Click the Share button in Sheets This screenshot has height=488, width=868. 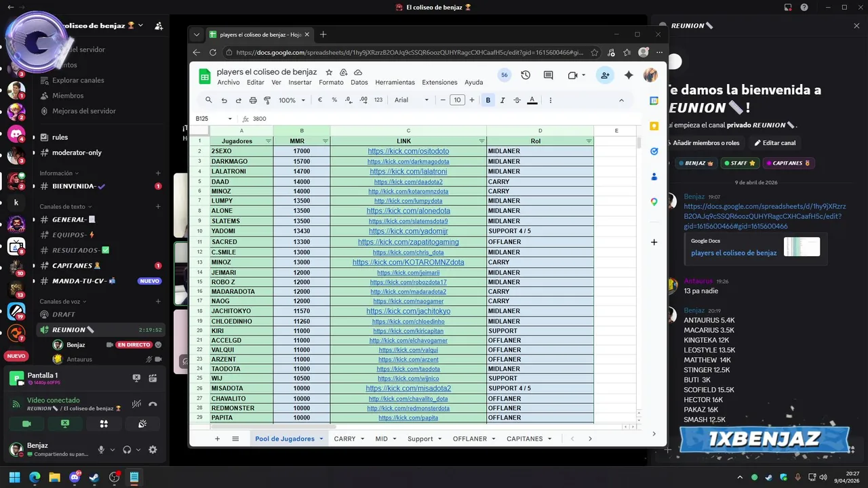click(x=604, y=75)
